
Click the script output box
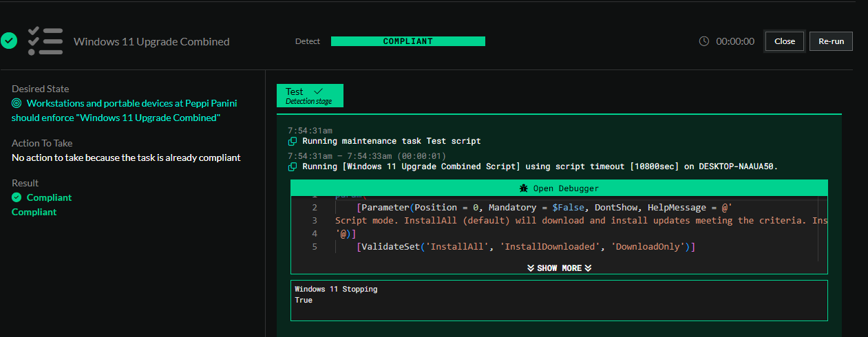559,300
